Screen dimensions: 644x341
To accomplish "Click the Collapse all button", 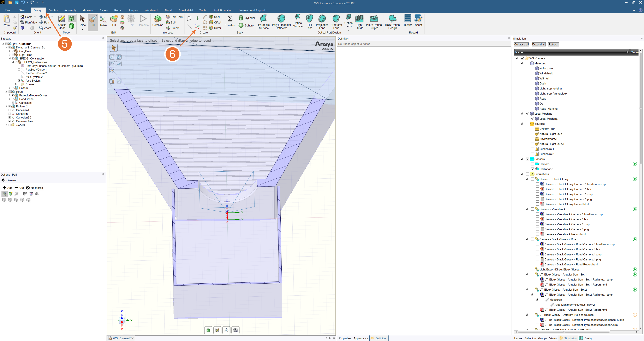I will (521, 44).
